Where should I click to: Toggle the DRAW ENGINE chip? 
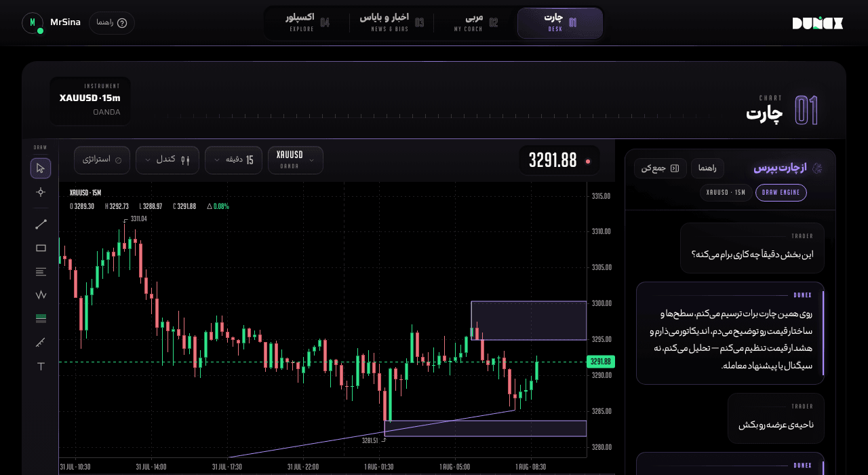click(781, 193)
